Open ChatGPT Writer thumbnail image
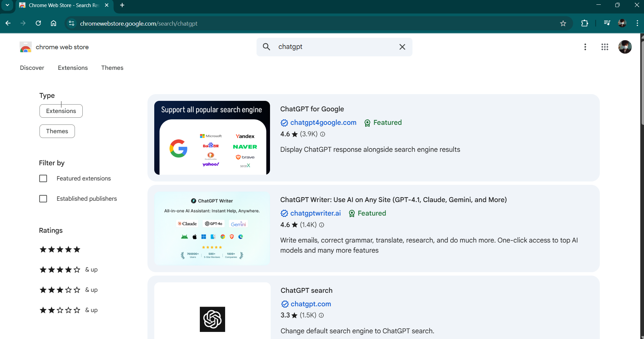The image size is (644, 339). pyautogui.click(x=212, y=228)
